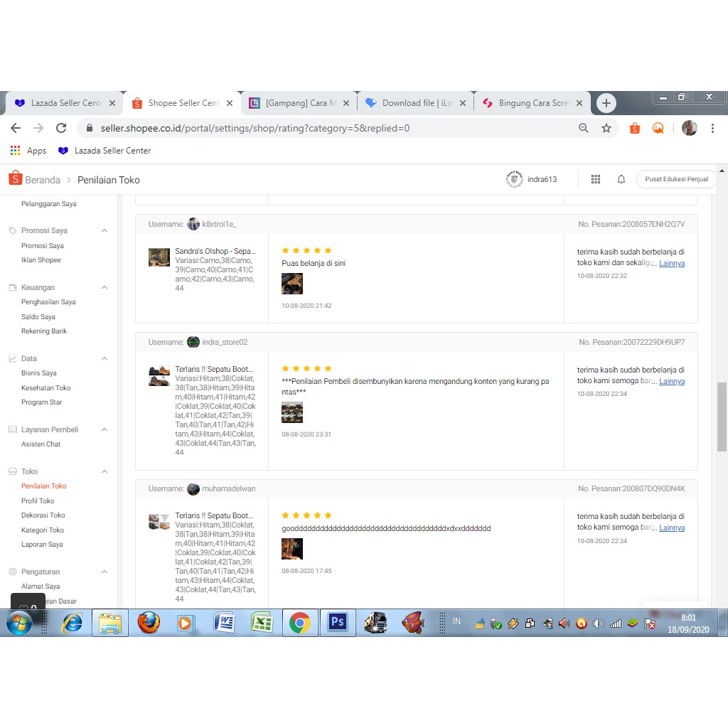Click the Shopee logo next to Beranda
Screen dimensions: 728x728
click(x=15, y=179)
